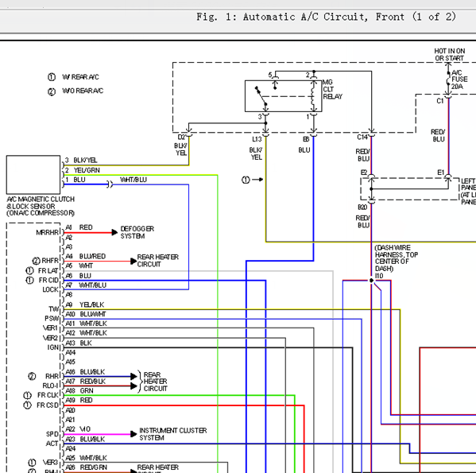
Task: Click the MG CLT RELAY switch box
Action: tap(283, 96)
